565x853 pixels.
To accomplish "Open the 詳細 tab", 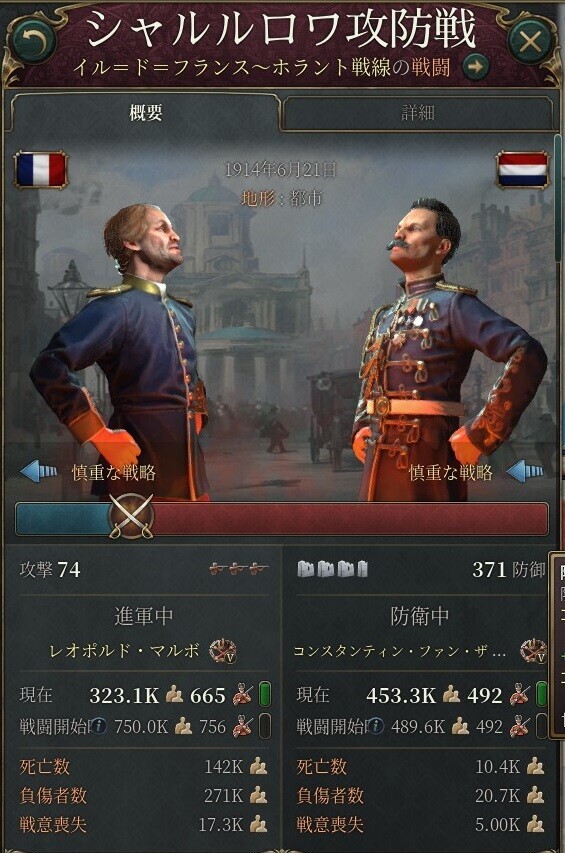I will [418, 113].
